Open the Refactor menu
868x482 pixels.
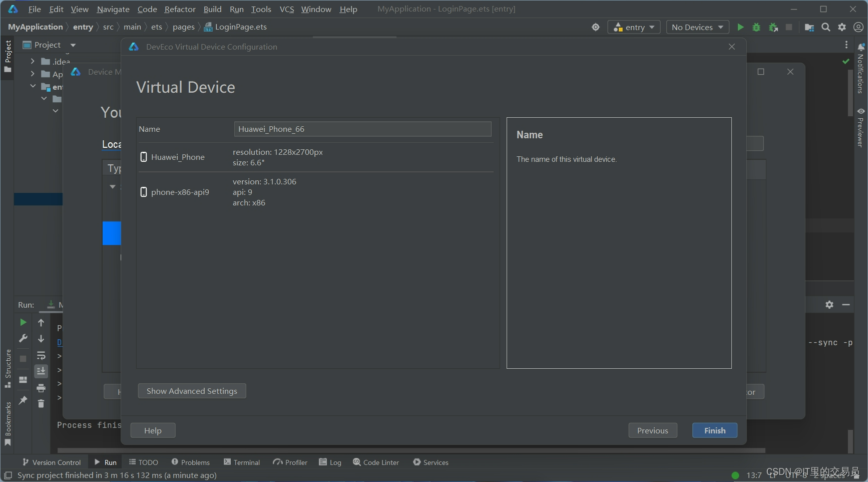pyautogui.click(x=180, y=9)
